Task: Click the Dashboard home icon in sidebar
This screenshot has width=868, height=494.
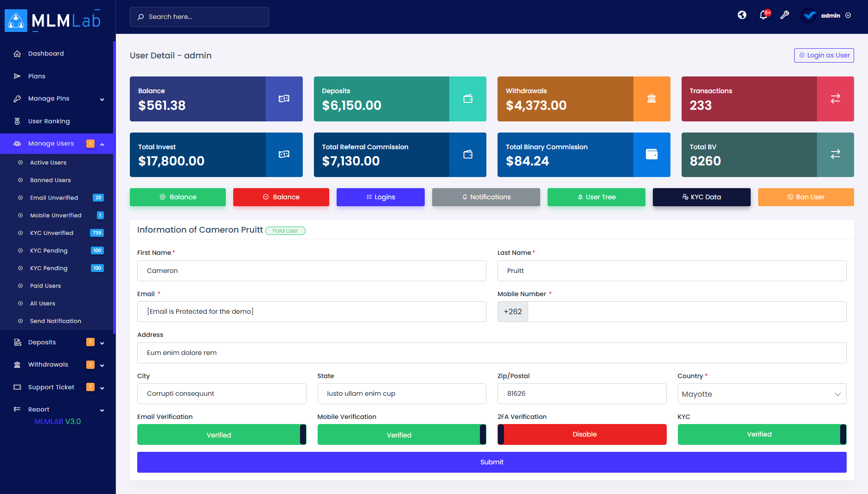Action: (x=17, y=54)
